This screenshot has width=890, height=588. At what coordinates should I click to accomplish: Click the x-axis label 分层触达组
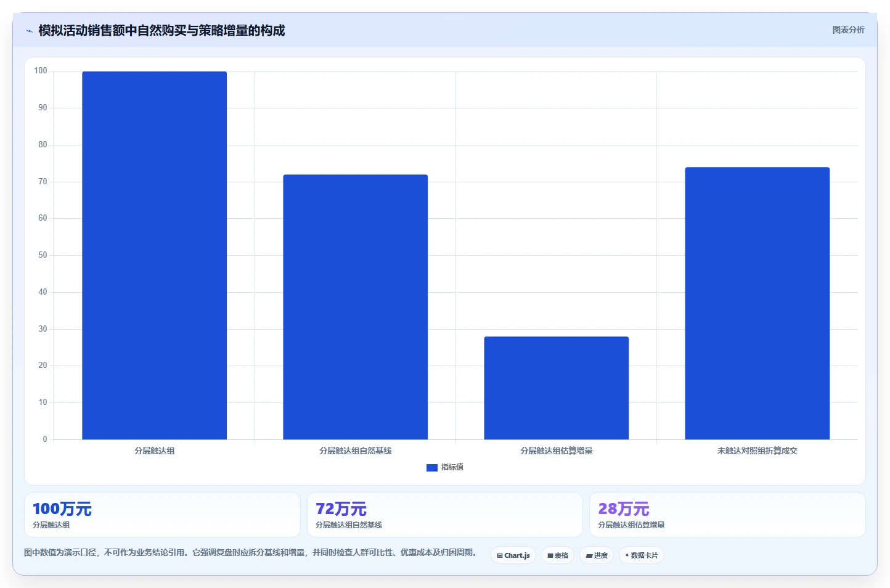tap(155, 451)
